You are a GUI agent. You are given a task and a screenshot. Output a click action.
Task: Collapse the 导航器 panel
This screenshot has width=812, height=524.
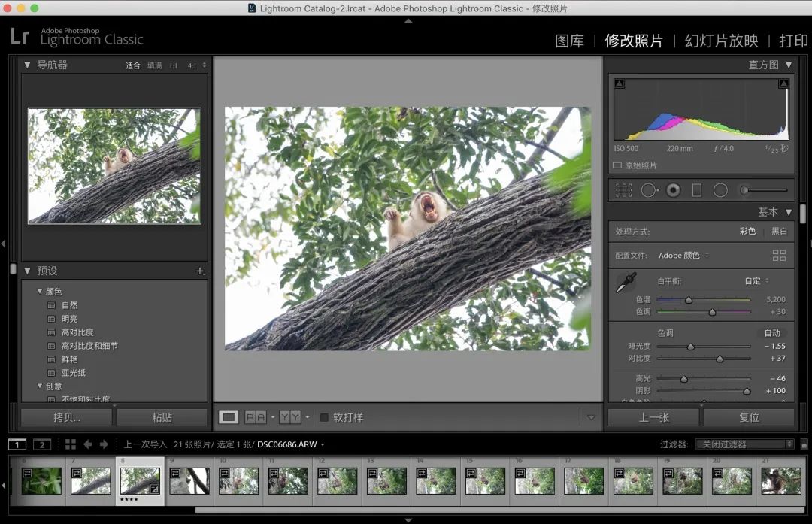coord(28,65)
